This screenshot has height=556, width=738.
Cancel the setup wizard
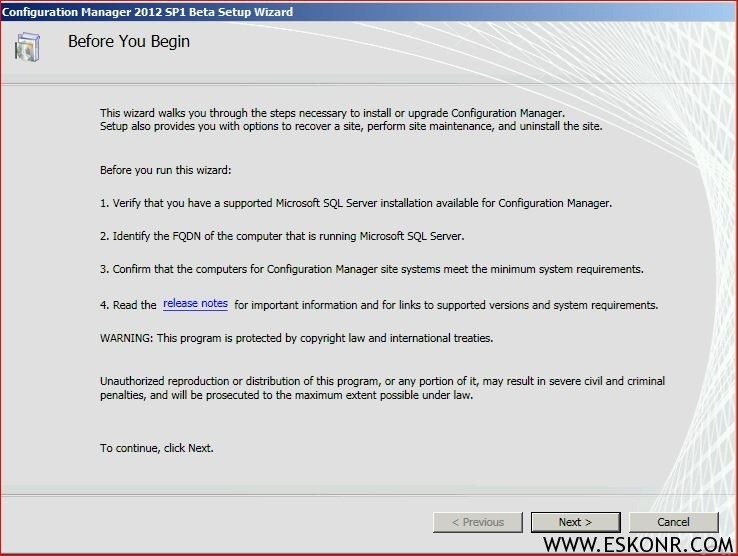pos(673,522)
